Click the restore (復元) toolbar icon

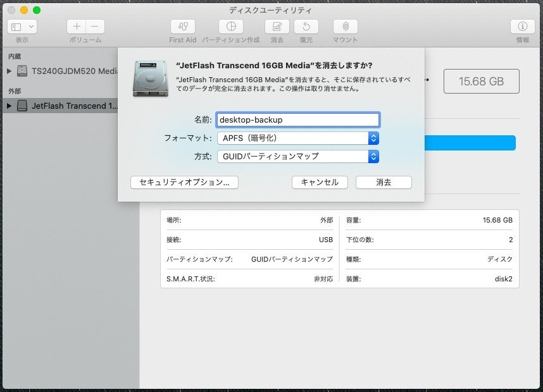click(306, 27)
